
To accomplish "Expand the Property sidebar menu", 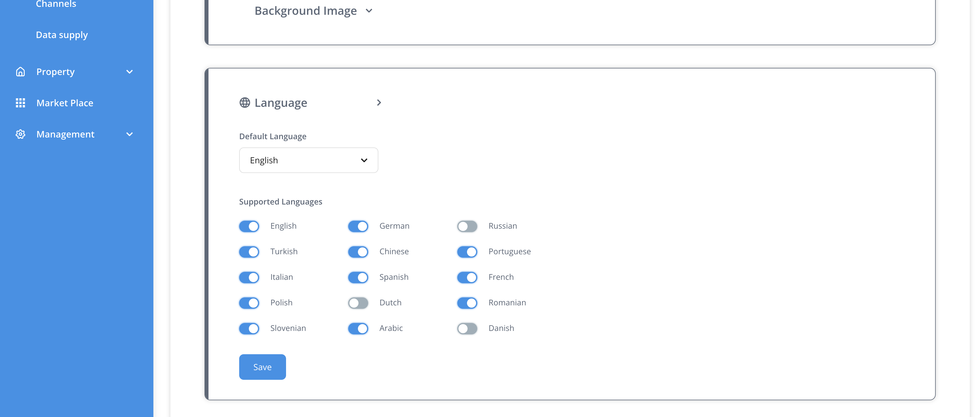I will (129, 72).
